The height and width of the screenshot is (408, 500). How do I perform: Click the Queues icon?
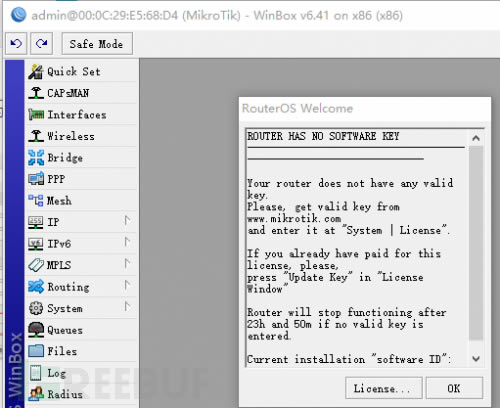[36, 330]
